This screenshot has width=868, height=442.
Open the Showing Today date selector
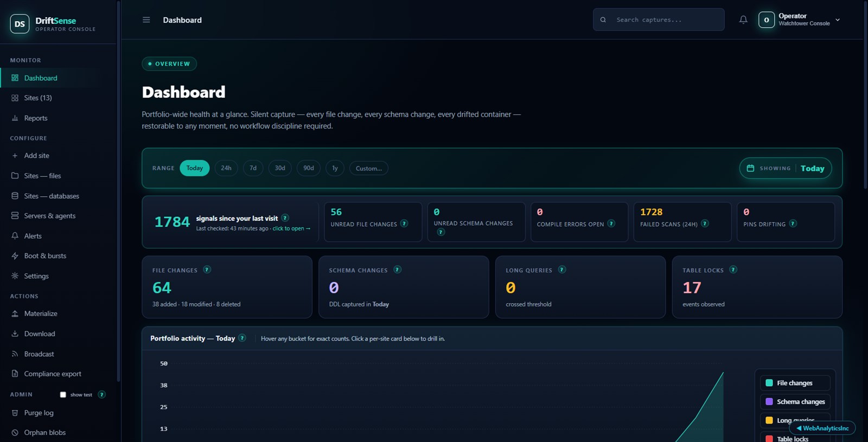click(786, 168)
